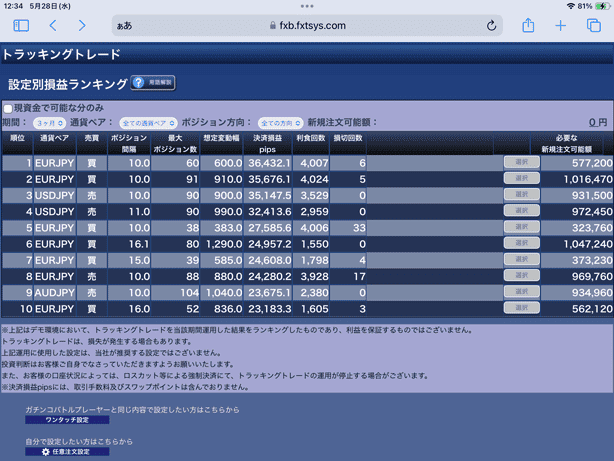Select the rank 5 EURJPY 323,760 setting
Screen dimensions: 614x461
pos(522,227)
